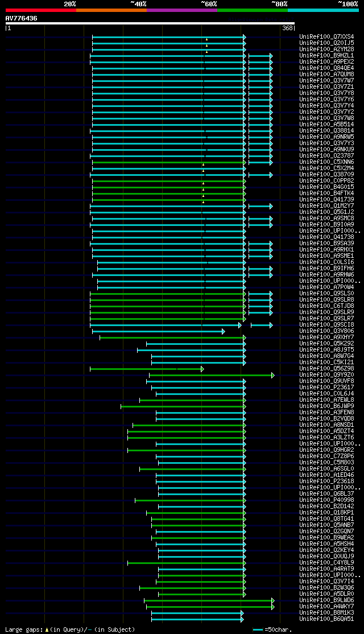Viewport: 364px width, 634px height.
Task: Select the UniRef100_Q3V7Y4 label
Action: [326, 105]
